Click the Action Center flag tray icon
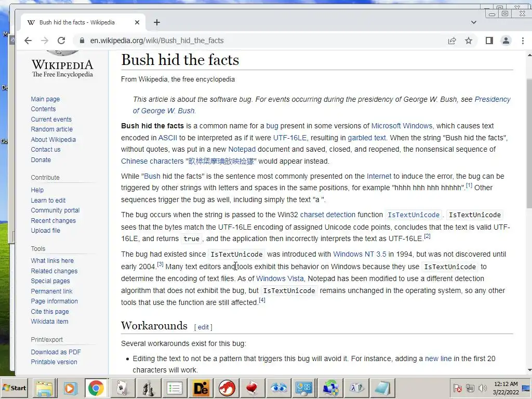This screenshot has width=532, height=399. pos(457,388)
